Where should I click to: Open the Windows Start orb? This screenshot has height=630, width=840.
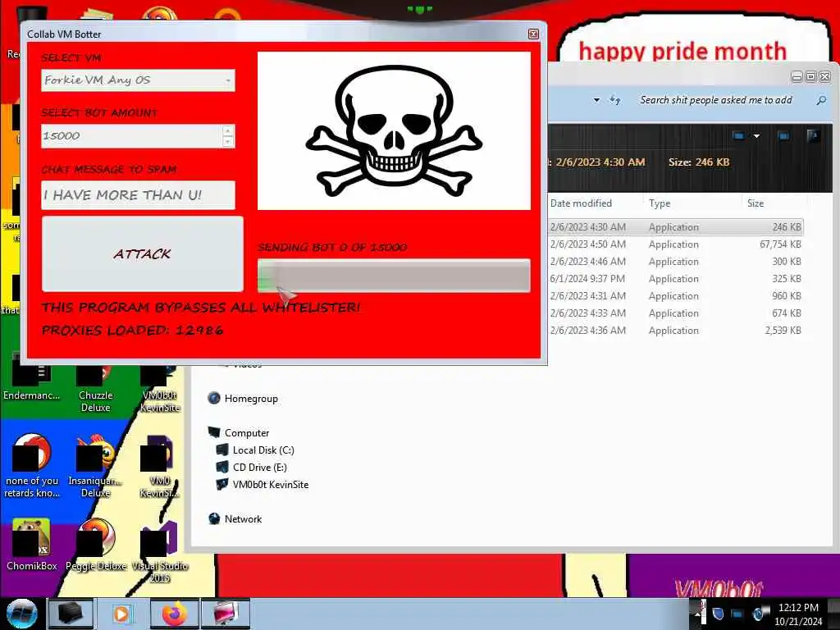(x=21, y=614)
